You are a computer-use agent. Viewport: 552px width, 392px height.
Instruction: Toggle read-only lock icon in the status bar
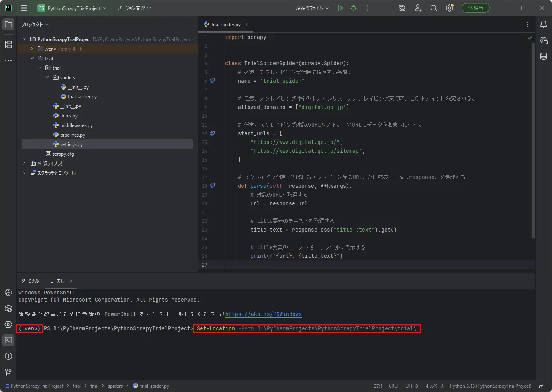[x=542, y=386]
